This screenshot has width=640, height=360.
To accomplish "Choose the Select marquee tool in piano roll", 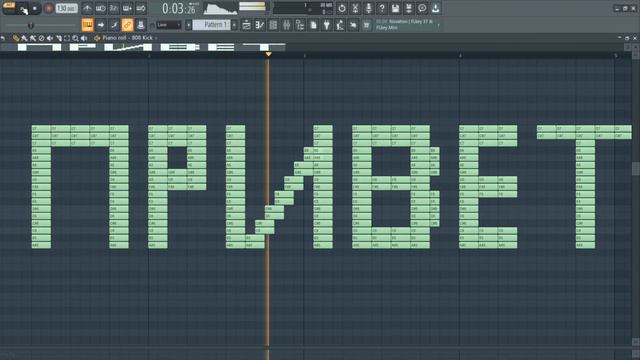I will 67,38.
